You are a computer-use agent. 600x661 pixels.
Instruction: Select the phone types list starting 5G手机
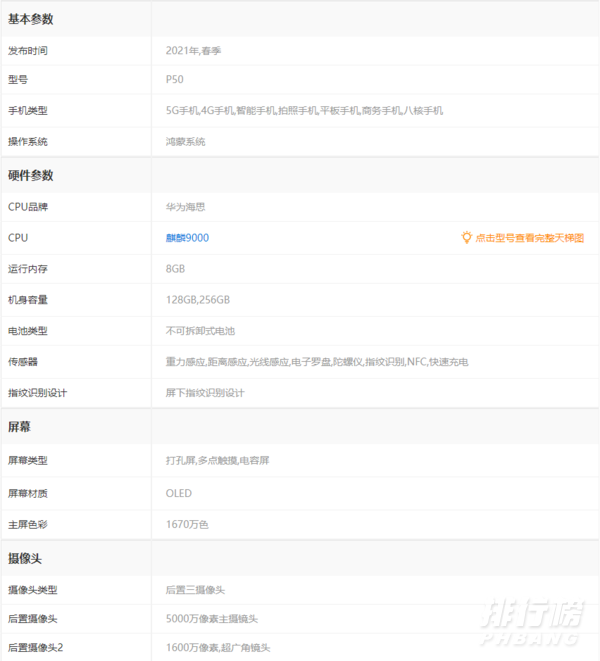[304, 110]
